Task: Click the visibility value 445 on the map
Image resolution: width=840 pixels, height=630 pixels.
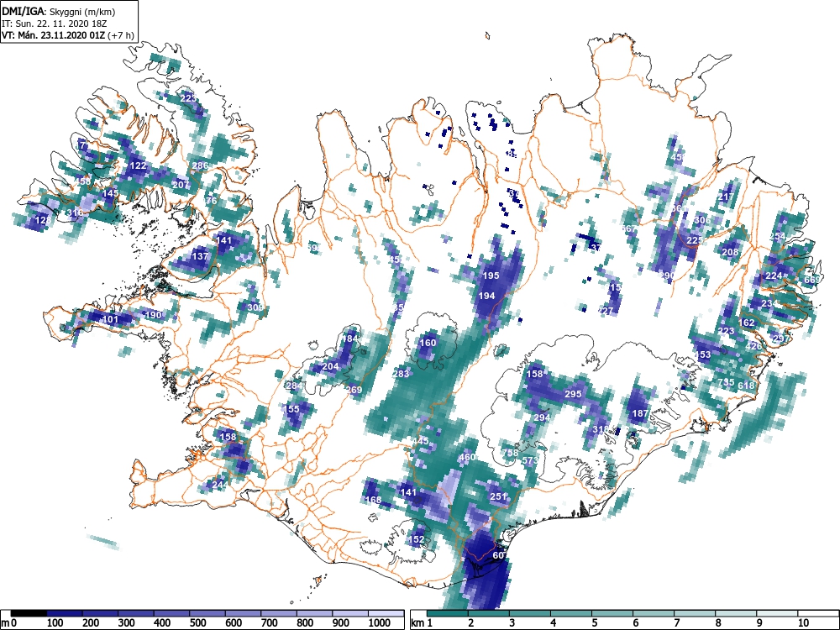Action: pyautogui.click(x=421, y=441)
